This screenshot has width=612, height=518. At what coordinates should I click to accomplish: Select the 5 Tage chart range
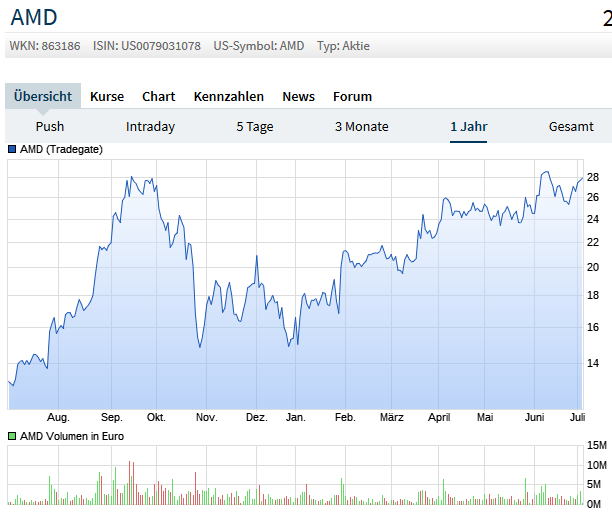pyautogui.click(x=254, y=126)
